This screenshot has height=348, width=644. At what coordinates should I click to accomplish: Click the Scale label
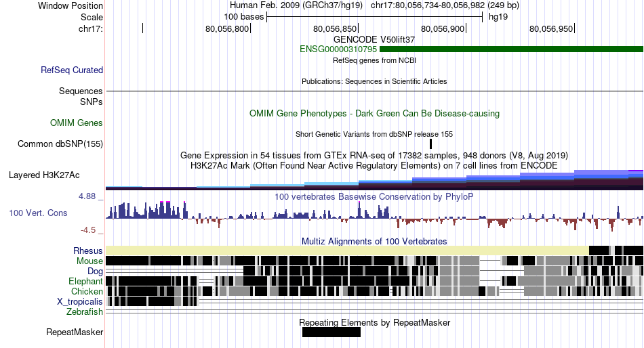pyautogui.click(x=92, y=17)
